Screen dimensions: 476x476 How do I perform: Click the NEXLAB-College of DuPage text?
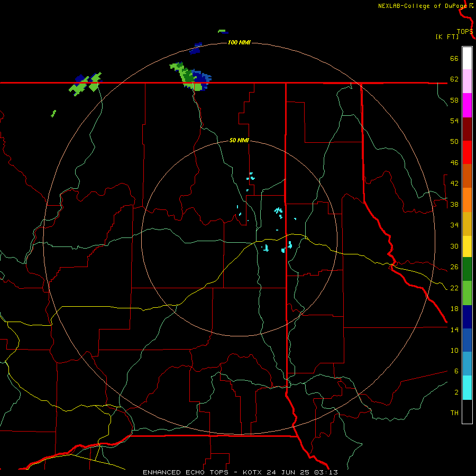coord(423,6)
